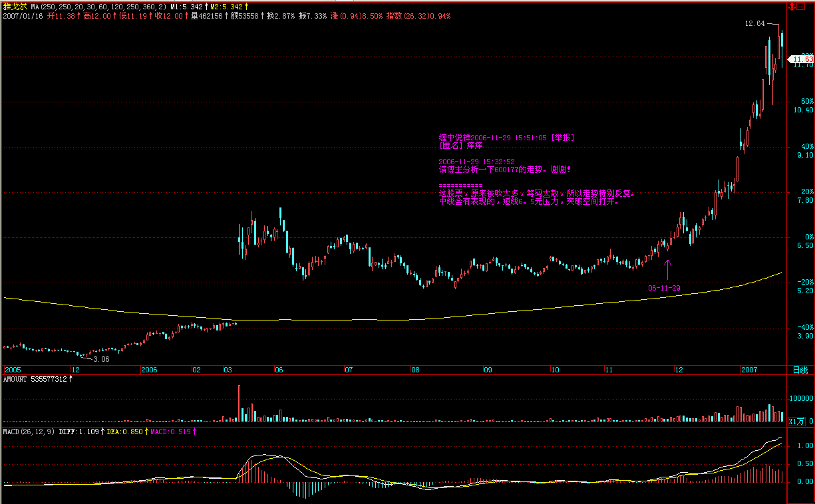This screenshot has width=815, height=504.
Task: Select the MACD(26,12,9) indicator label
Action: tap(29, 432)
